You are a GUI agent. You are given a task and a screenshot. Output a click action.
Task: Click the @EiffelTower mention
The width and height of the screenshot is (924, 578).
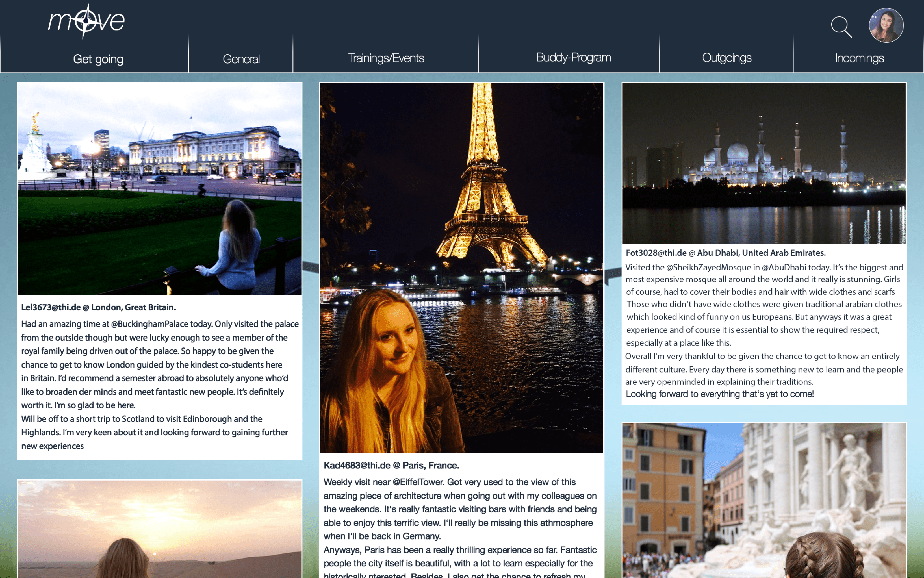click(x=418, y=482)
